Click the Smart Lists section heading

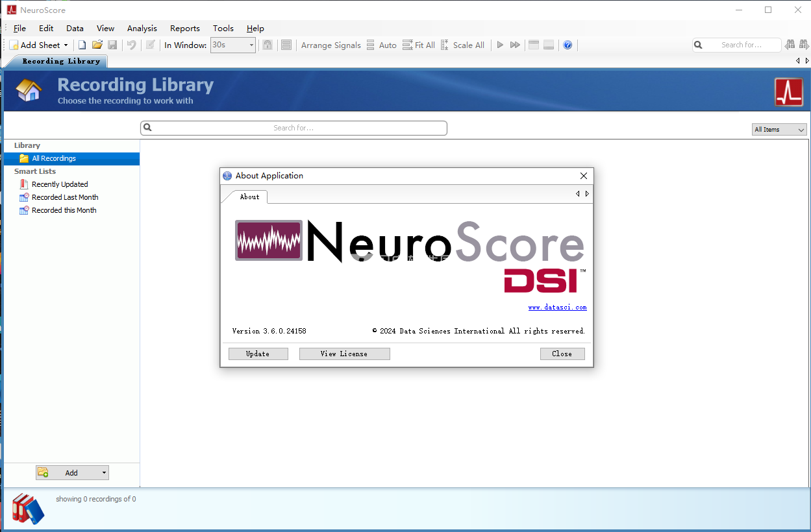(35, 171)
